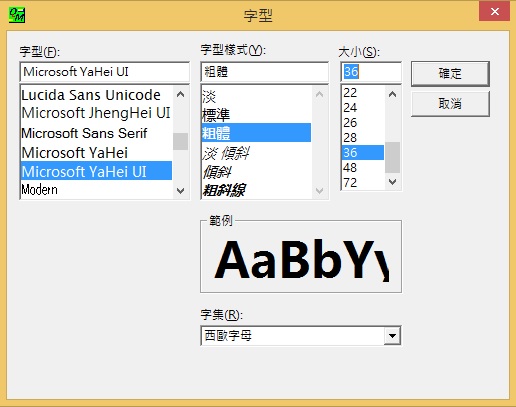The width and height of the screenshot is (516, 407).
Task: Cancel using the 取消 button
Action: click(x=450, y=104)
